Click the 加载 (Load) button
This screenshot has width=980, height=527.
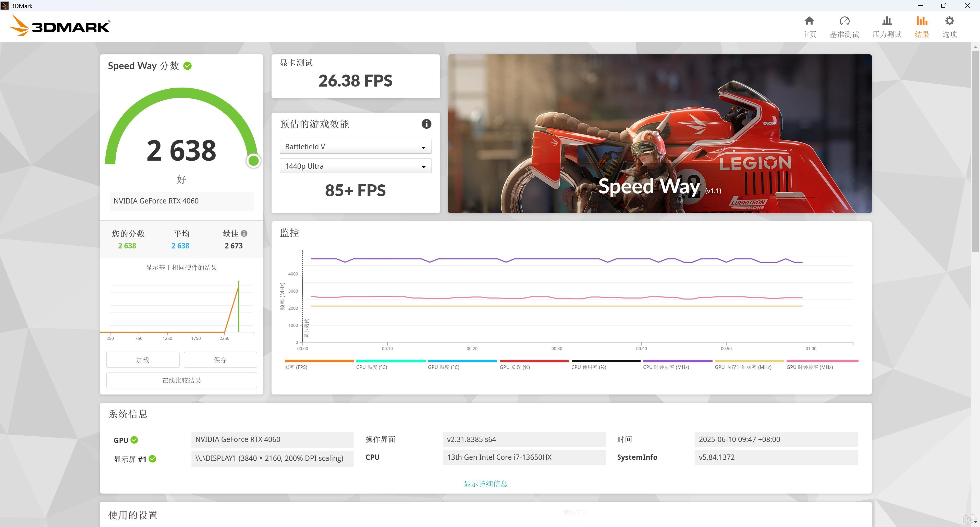point(143,360)
